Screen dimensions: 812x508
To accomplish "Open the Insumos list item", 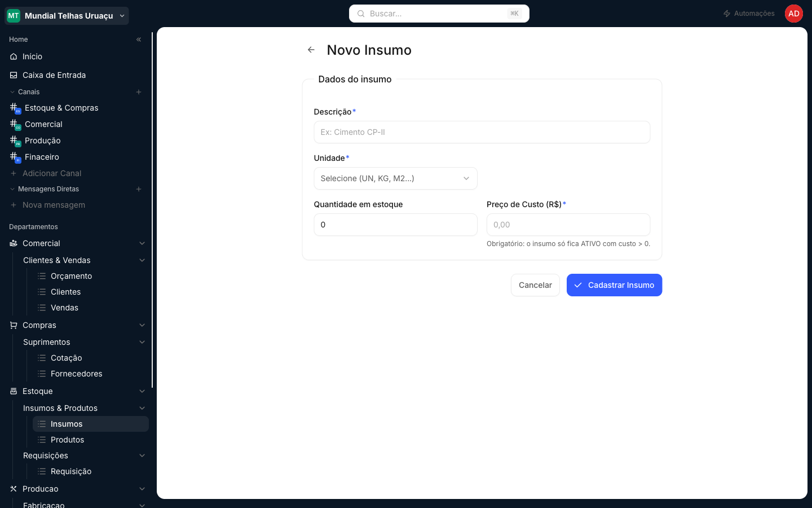I will [91, 424].
